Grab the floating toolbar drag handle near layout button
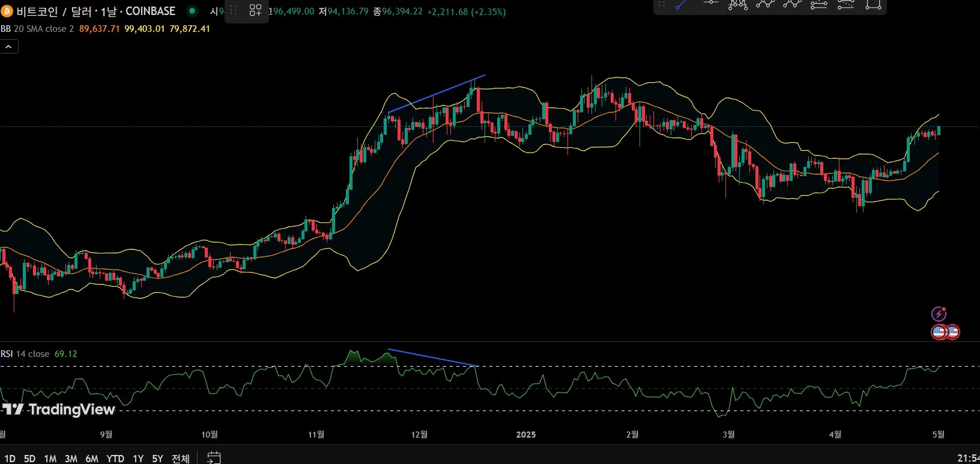Viewport: 980px width, 464px height. pyautogui.click(x=234, y=10)
